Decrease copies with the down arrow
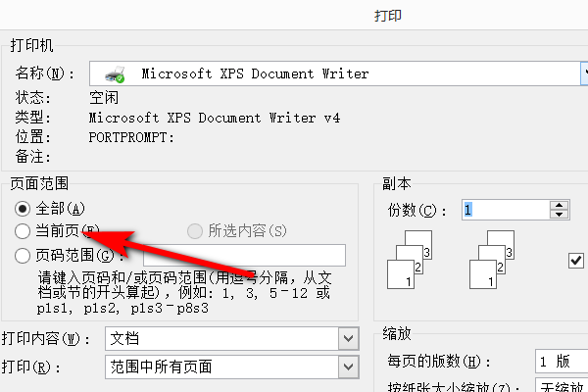Image resolution: width=588 pixels, height=392 pixels. click(x=560, y=215)
